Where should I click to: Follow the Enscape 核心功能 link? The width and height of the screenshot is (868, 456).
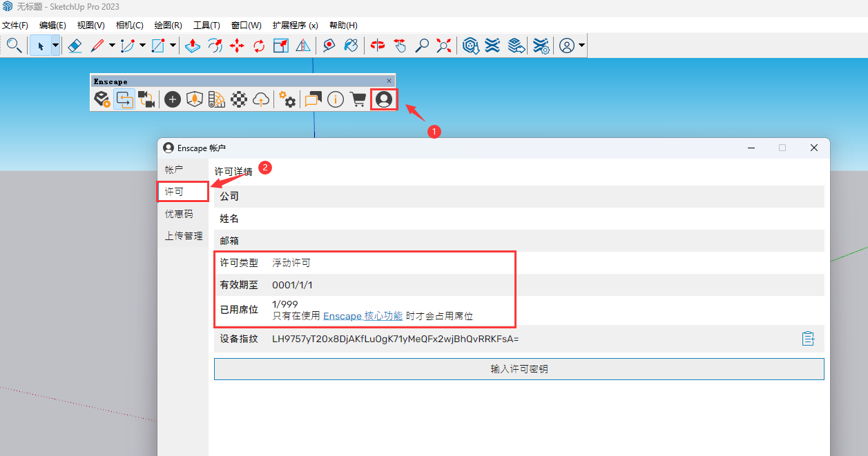coord(363,316)
